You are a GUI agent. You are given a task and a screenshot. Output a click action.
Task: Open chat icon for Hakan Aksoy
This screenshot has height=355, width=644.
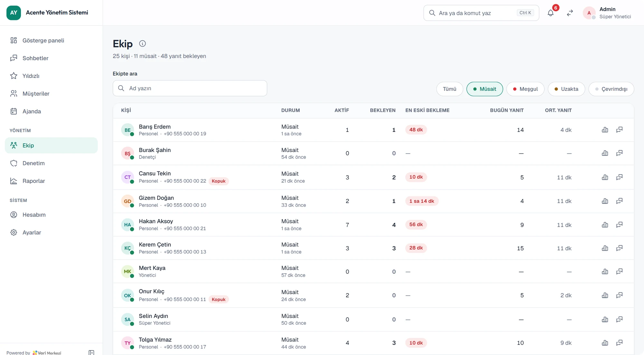pyautogui.click(x=620, y=225)
